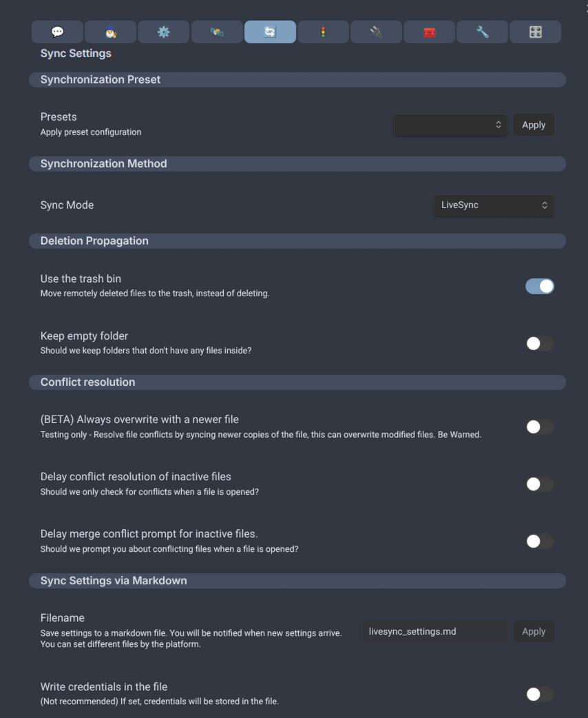The width and height of the screenshot is (588, 718).
Task: Open the wrench advanced settings tab
Action: (x=483, y=32)
